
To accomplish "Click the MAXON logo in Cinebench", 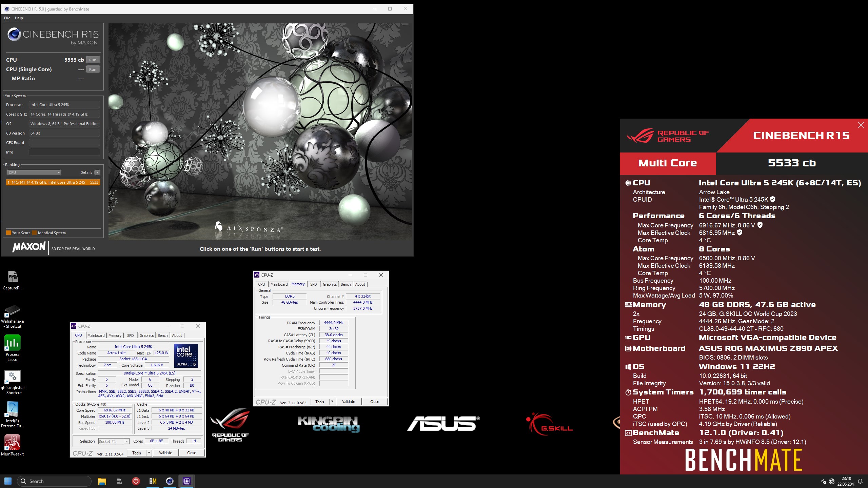I will click(29, 247).
